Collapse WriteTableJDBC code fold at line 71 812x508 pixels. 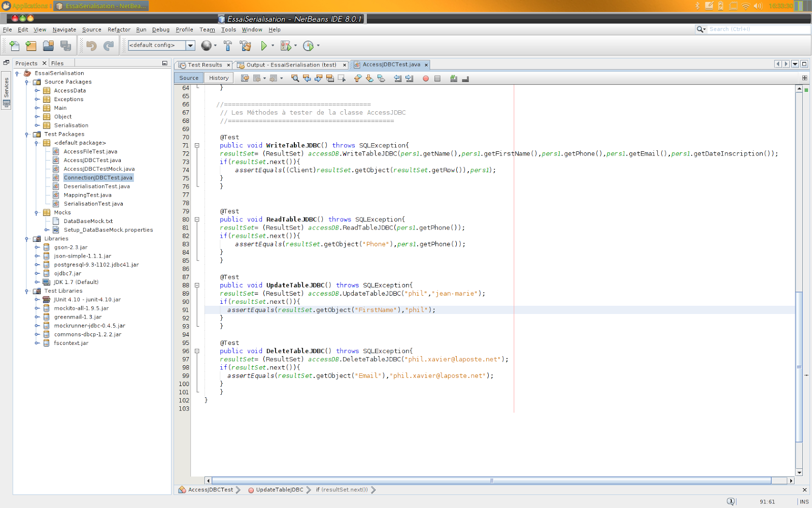tap(197, 146)
